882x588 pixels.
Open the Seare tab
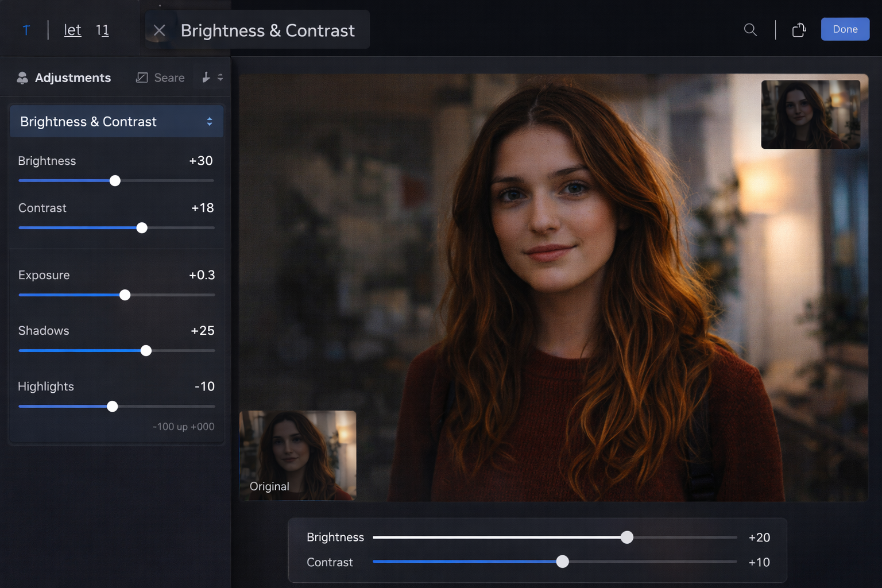pyautogui.click(x=169, y=78)
